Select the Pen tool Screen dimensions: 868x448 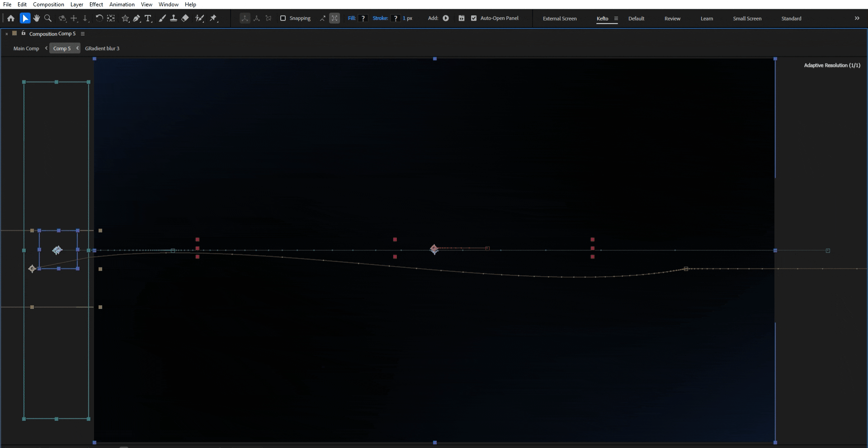[137, 19]
